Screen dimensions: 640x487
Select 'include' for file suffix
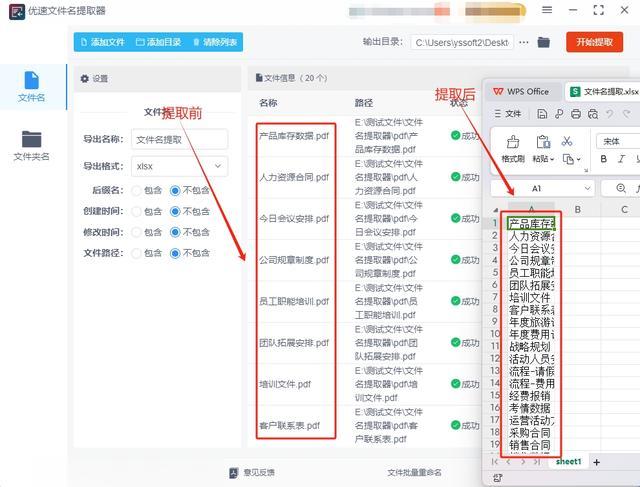[x=136, y=190]
